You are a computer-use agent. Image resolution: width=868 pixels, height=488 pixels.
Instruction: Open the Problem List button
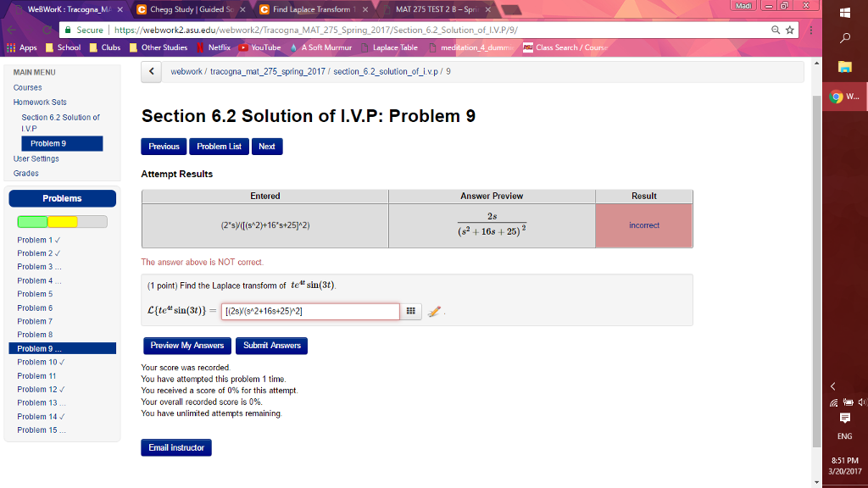[x=220, y=147]
